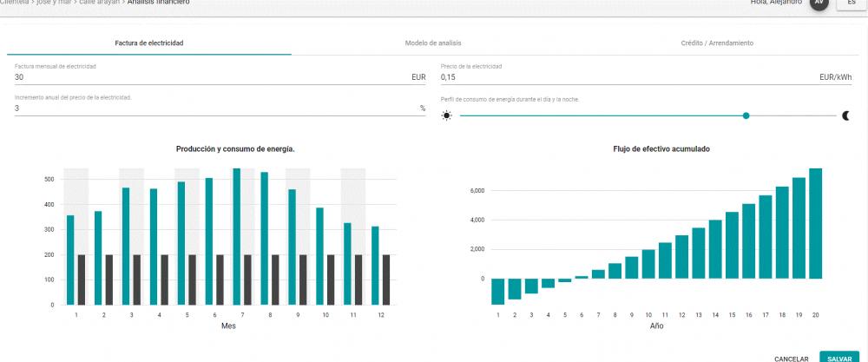The height and width of the screenshot is (362, 868).
Task: Click the CANCELAR button
Action: 791,359
